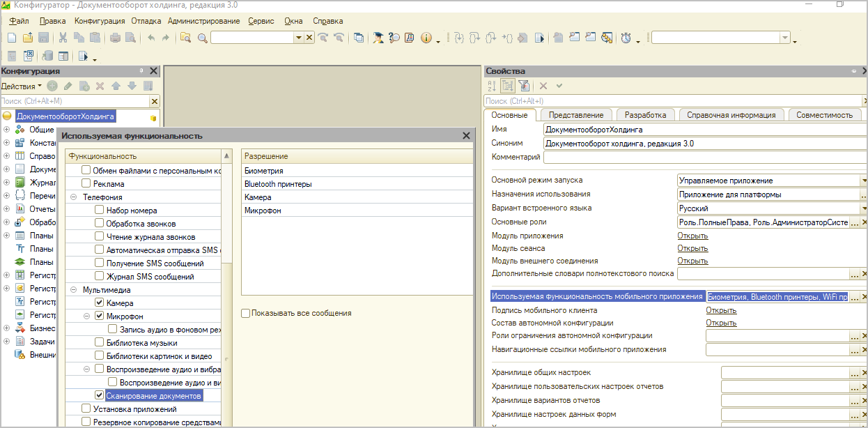The image size is (868, 428).
Task: Click the stopwatch performance measurement icon
Action: tap(626, 38)
